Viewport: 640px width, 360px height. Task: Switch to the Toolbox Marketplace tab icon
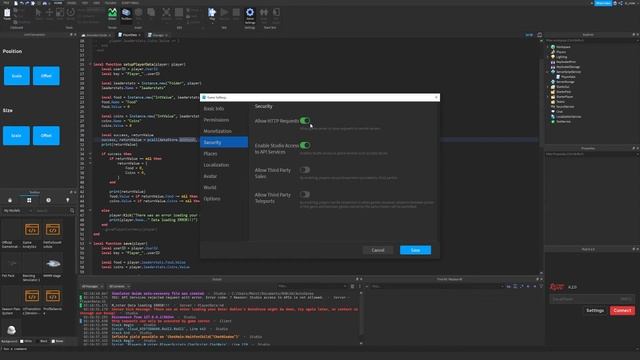coord(10,200)
